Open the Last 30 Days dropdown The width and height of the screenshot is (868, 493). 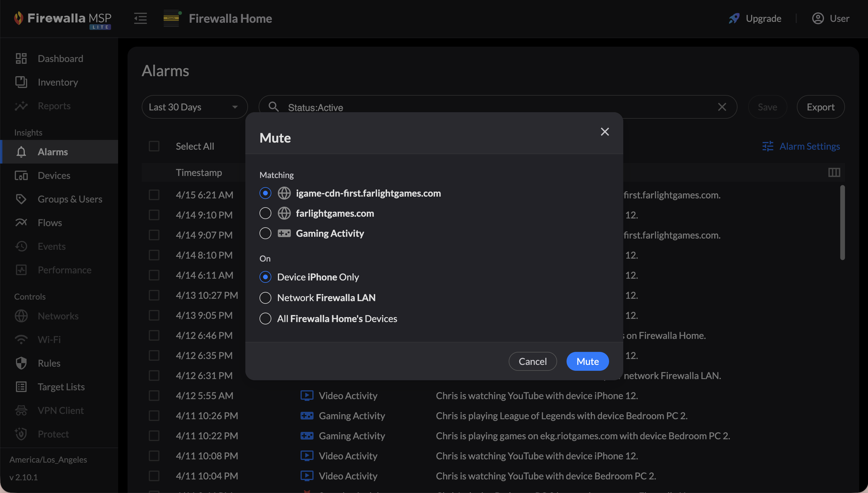[194, 107]
